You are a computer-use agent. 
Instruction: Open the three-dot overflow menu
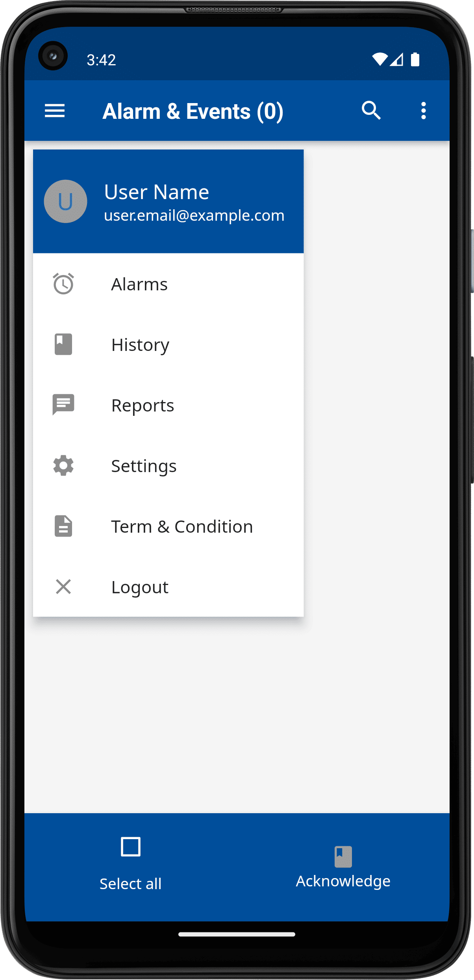tap(424, 111)
